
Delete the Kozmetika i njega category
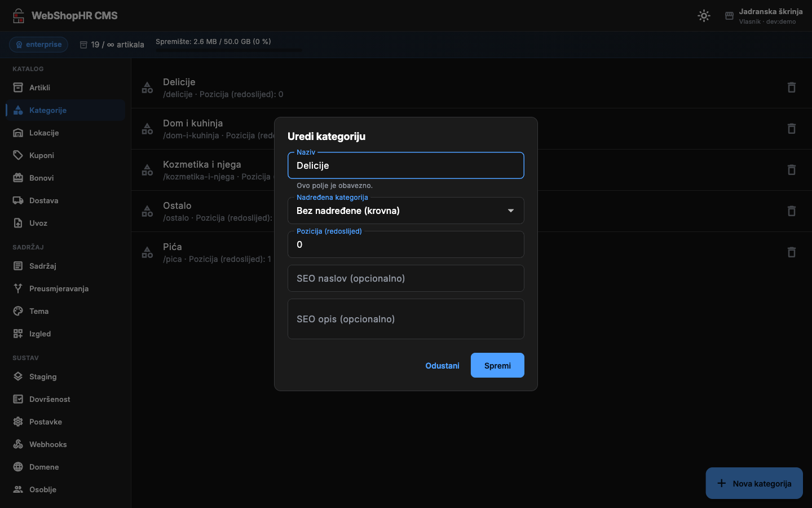(x=792, y=170)
